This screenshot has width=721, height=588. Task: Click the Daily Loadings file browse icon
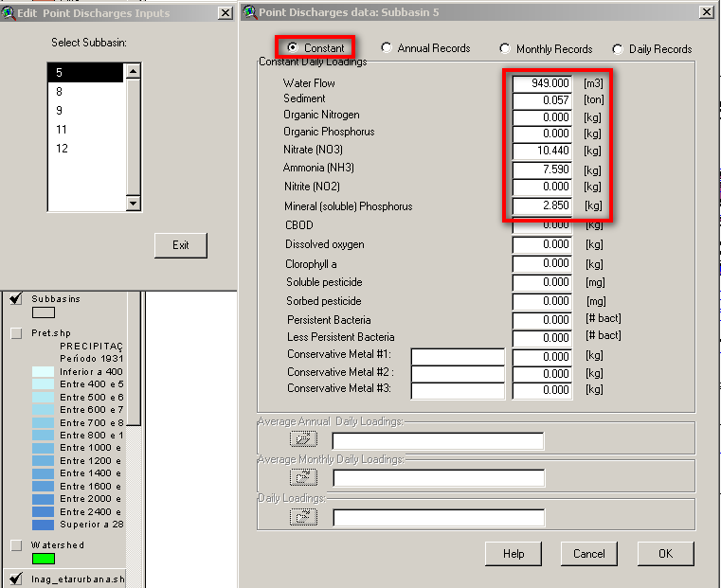pos(303,517)
